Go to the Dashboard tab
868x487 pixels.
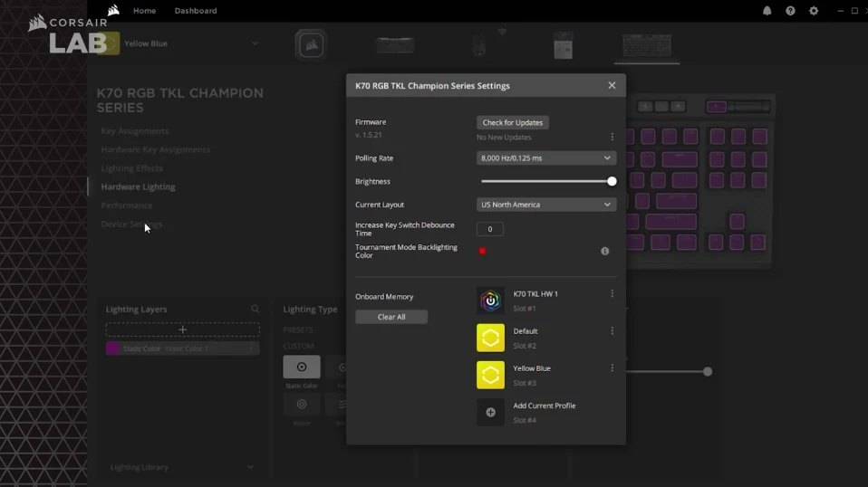(196, 11)
